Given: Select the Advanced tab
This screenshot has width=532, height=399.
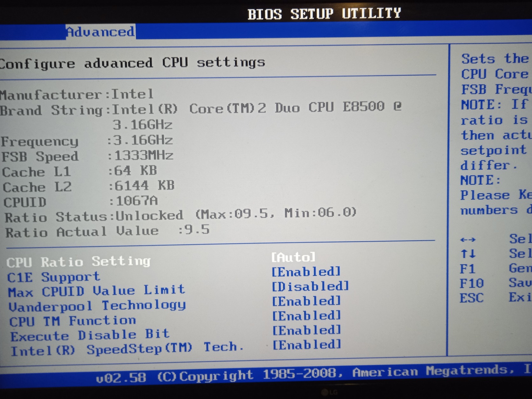Looking at the screenshot, I should [x=101, y=32].
